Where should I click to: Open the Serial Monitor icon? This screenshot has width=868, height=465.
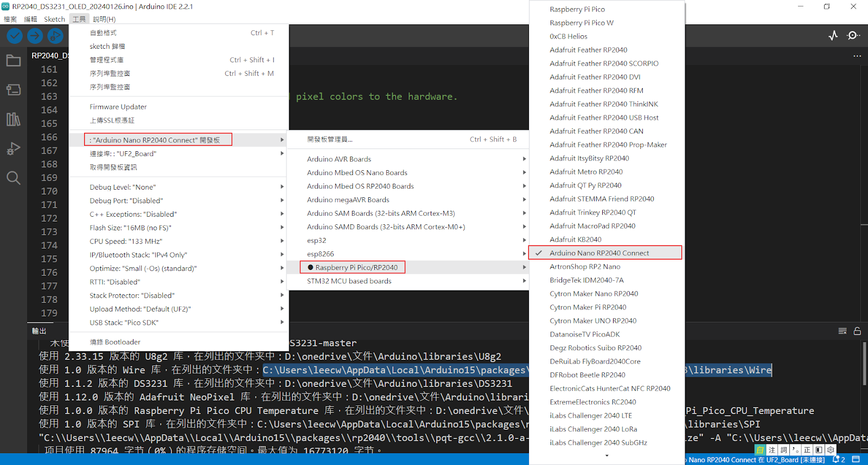pos(853,36)
